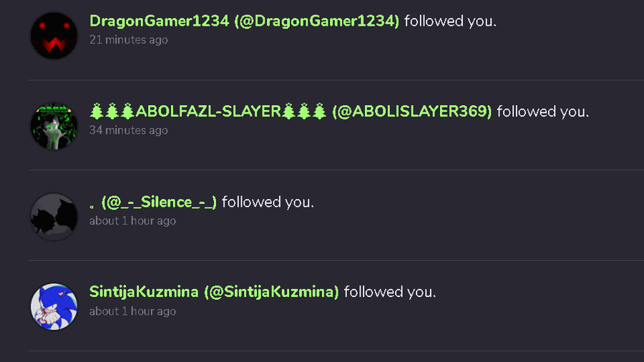Image resolution: width=644 pixels, height=362 pixels.
Task: Open the (@SintijaKuzmina) handle link
Action: click(271, 292)
